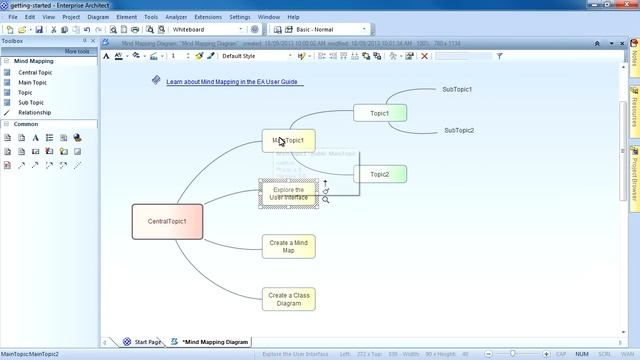Image resolution: width=640 pixels, height=360 pixels.
Task: Select the Relationship connector tool
Action: [34, 113]
